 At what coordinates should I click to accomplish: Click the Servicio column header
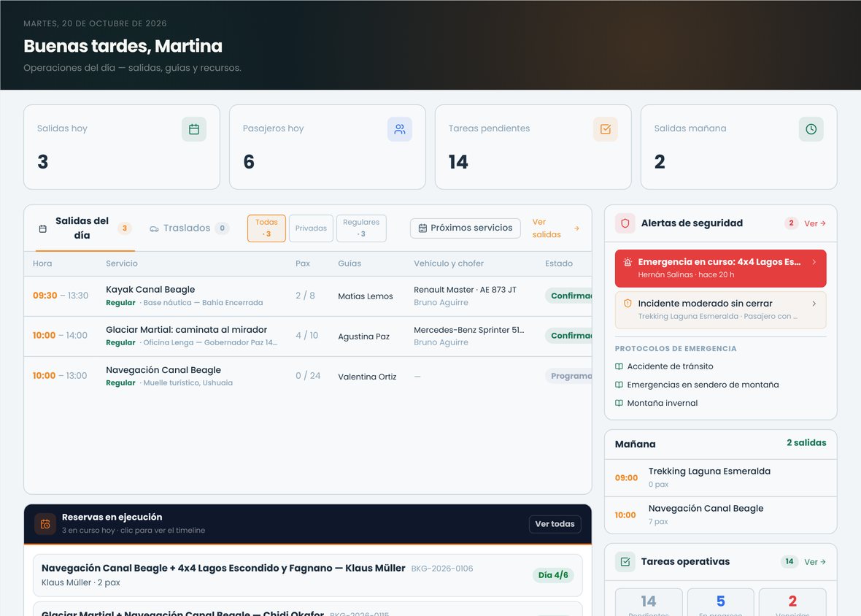(122, 263)
